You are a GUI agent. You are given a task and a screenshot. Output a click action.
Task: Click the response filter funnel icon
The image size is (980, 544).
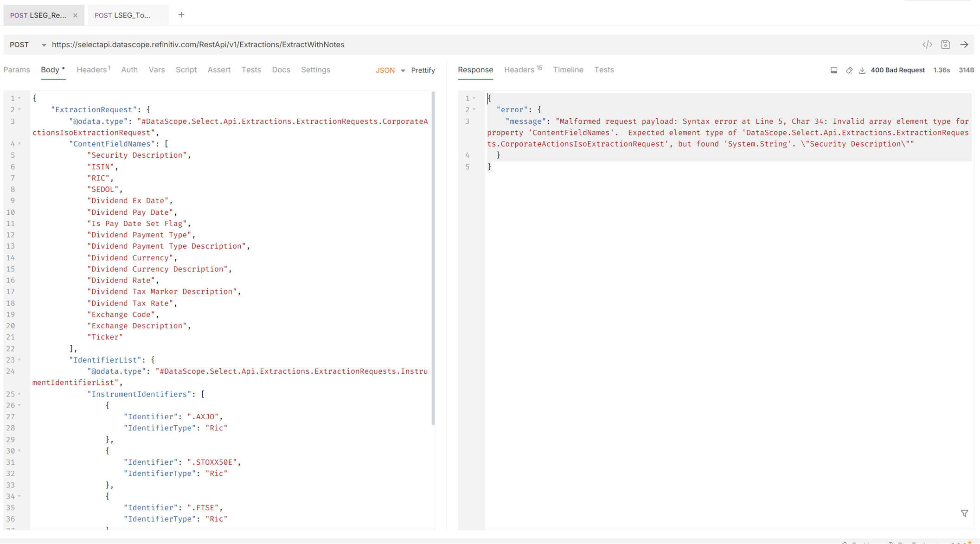964,513
